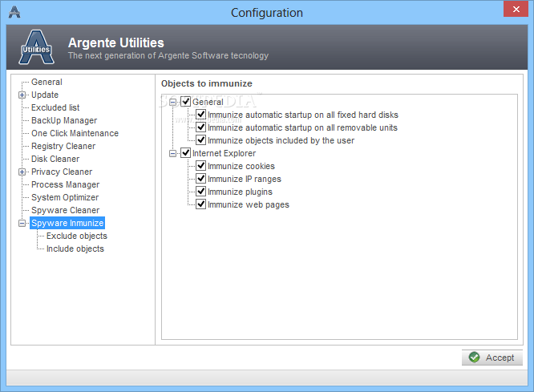Toggle the Immunize web pages checkbox

click(201, 204)
